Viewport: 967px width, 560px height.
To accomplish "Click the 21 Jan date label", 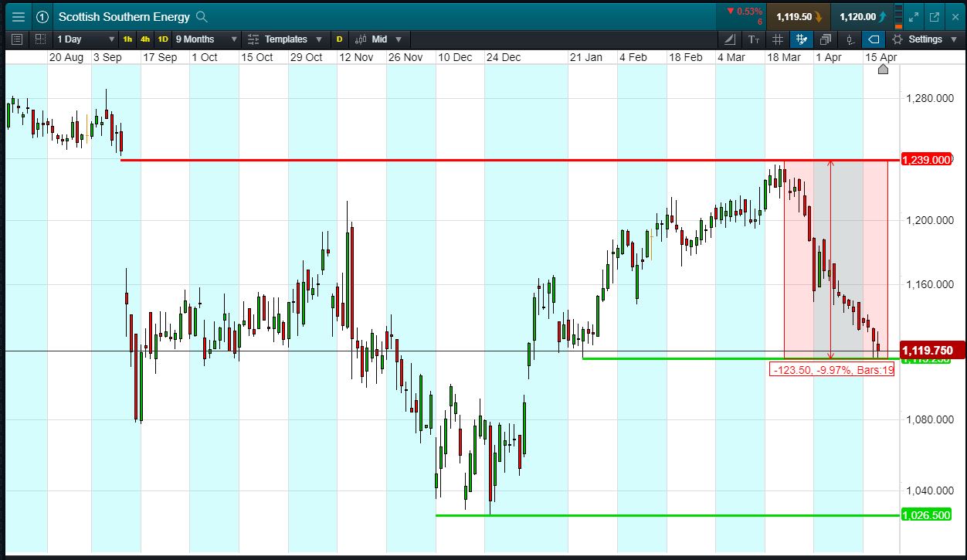I will 586,57.
